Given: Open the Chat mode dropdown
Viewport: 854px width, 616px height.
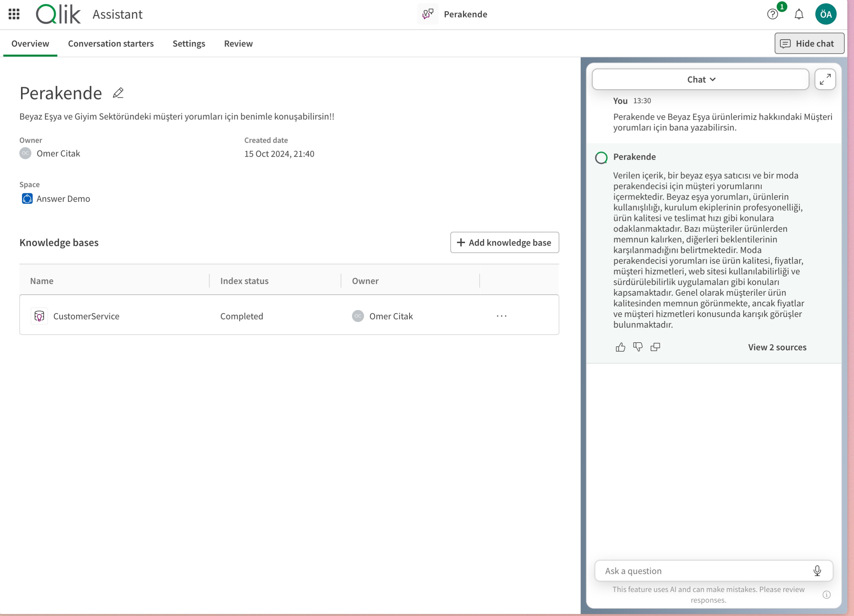Looking at the screenshot, I should pos(700,79).
